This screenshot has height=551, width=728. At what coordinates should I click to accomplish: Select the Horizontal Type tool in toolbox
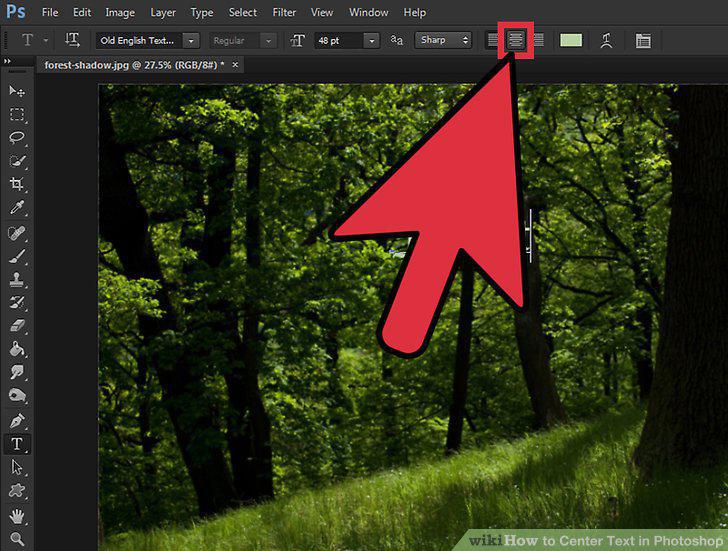point(17,444)
